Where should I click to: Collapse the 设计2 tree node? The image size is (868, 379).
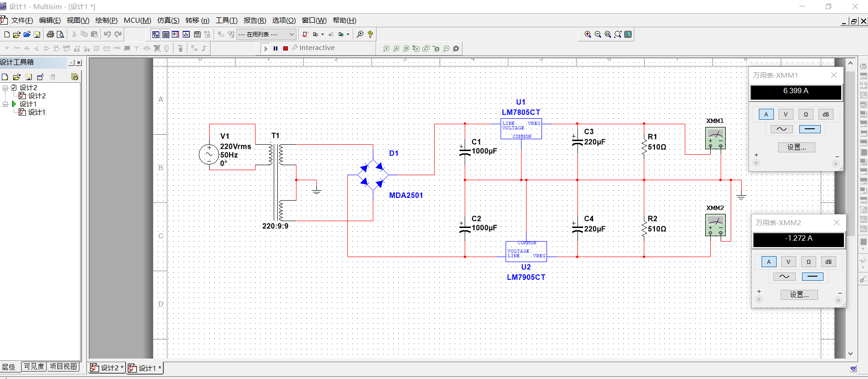pos(5,88)
